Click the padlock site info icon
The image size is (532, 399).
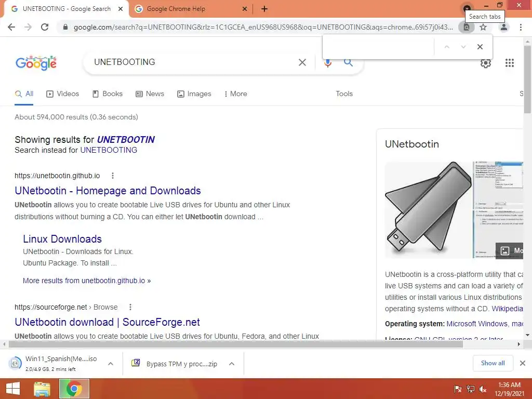click(x=65, y=27)
